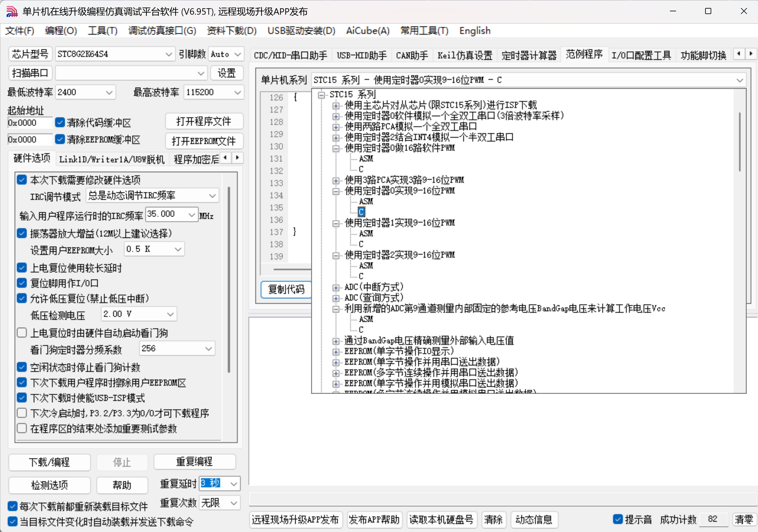The height and width of the screenshot is (532, 758).
Task: Click 打开EEPROM文件 button
Action: 204,141
